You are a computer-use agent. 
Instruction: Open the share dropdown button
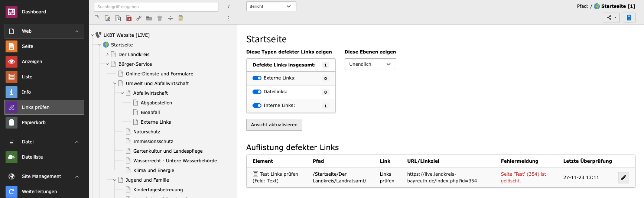pyautogui.click(x=611, y=17)
